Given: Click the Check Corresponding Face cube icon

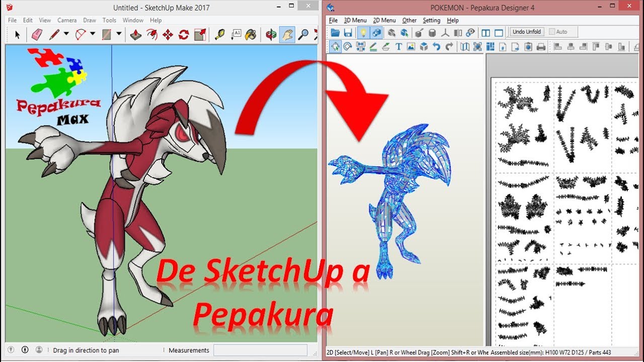Looking at the screenshot, I should 424,47.
